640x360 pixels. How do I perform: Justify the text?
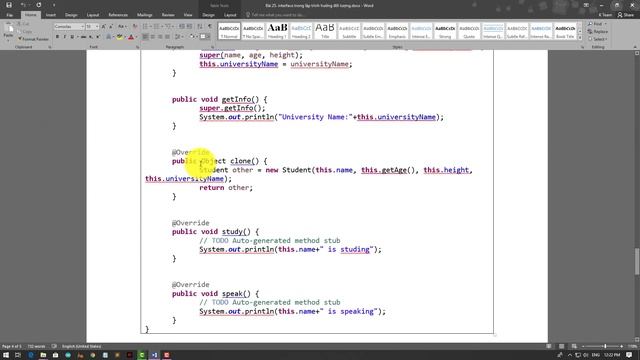coord(167,37)
